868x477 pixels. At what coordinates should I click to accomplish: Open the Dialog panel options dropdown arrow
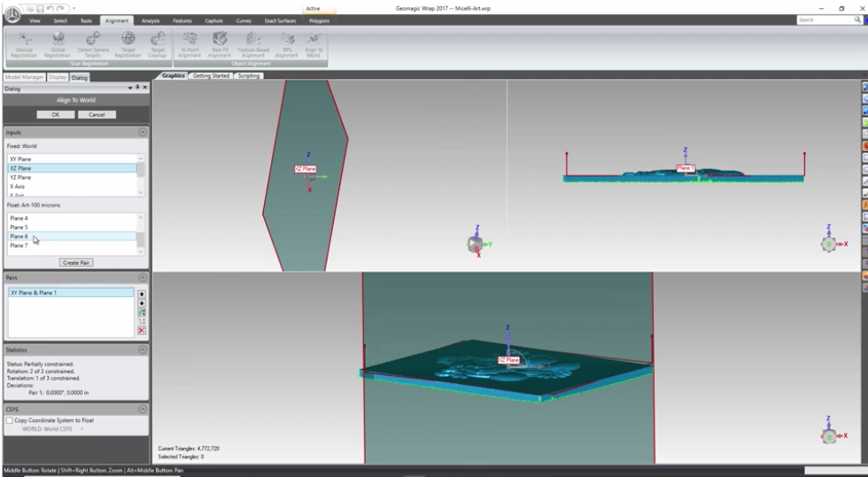click(x=130, y=88)
